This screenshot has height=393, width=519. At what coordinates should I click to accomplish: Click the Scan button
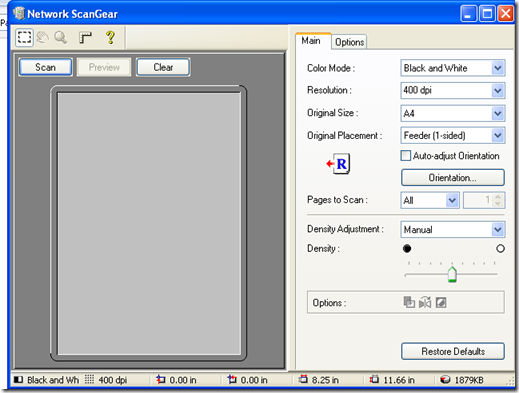pyautogui.click(x=45, y=67)
